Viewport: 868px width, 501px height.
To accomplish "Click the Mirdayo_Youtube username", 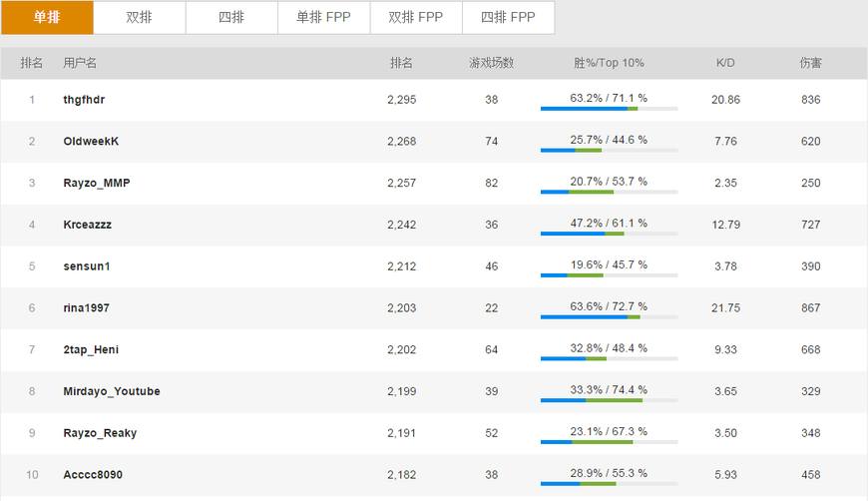I will pyautogui.click(x=111, y=391).
